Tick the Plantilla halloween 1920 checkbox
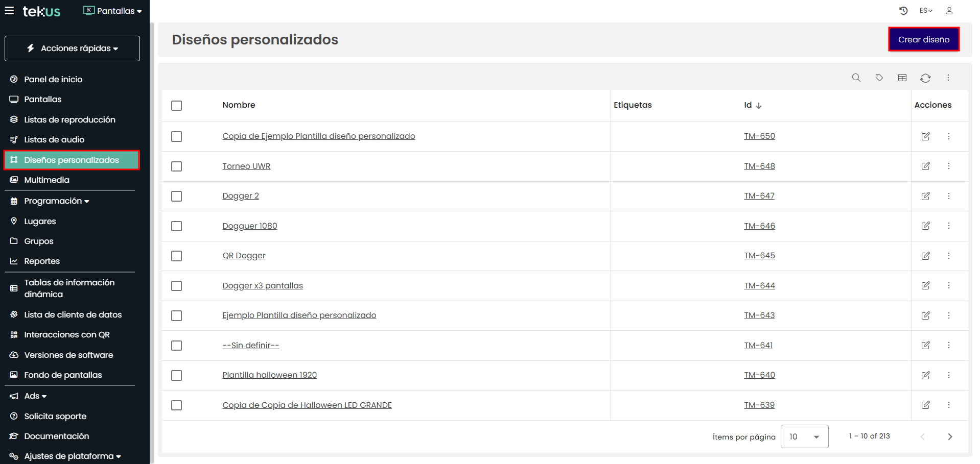The width and height of the screenshot is (980, 464). tap(177, 376)
